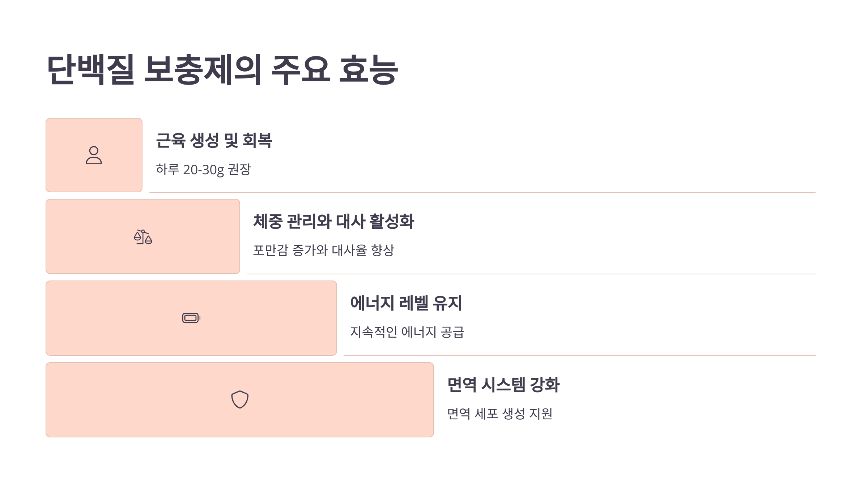Select the pink box containing the scale icon

[x=143, y=236]
